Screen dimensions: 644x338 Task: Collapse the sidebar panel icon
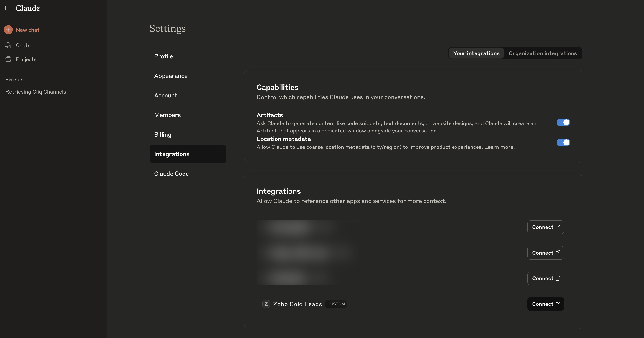tap(8, 8)
